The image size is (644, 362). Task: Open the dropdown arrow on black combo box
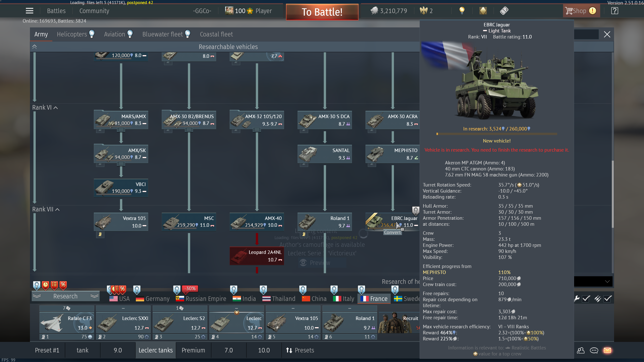[607, 281]
